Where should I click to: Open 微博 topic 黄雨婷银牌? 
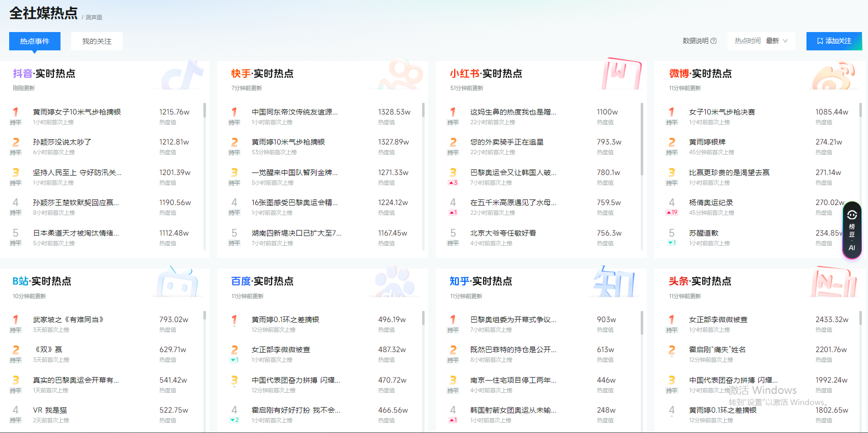[x=707, y=142]
